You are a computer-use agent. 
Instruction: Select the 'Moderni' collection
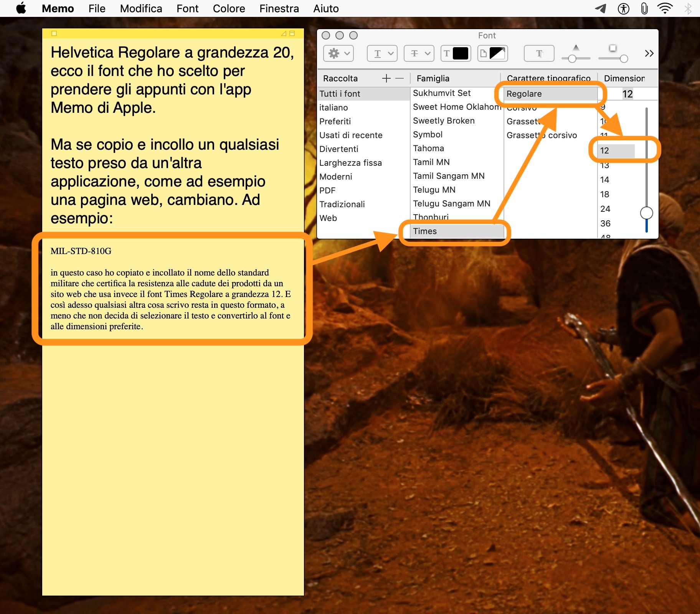coord(363,177)
